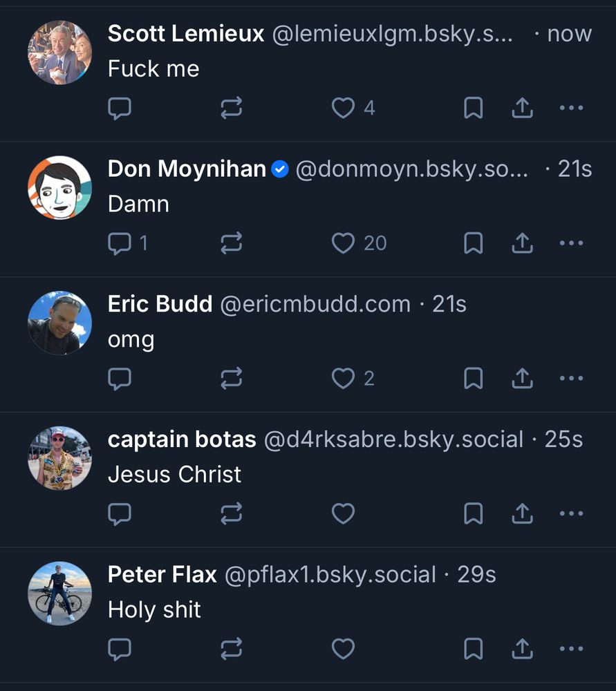Image resolution: width=616 pixels, height=691 pixels.
Task: Open more options for Peter Flax's post
Action: (571, 648)
